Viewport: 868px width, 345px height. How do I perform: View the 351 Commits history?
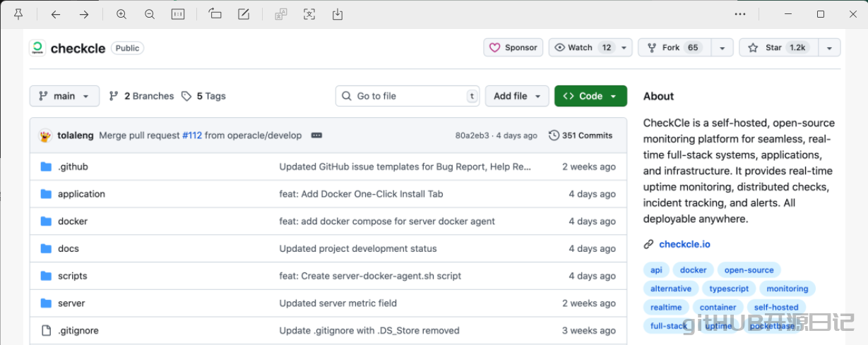581,135
